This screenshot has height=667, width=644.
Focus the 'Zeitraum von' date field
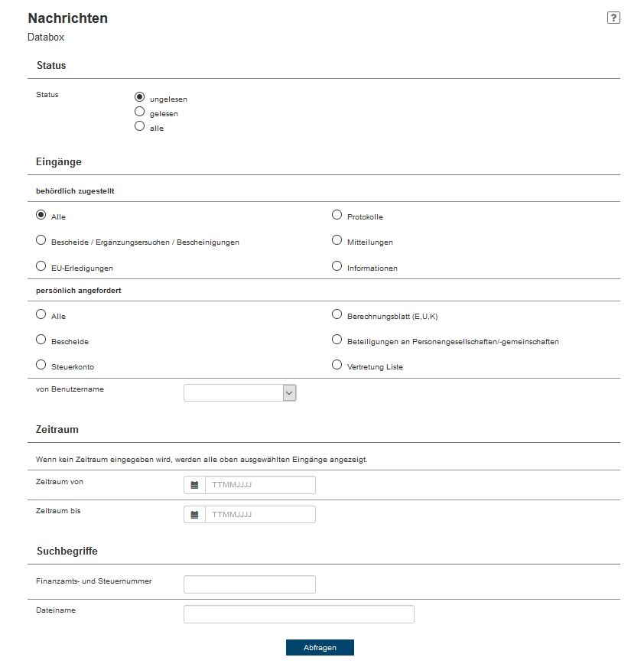[x=260, y=485]
